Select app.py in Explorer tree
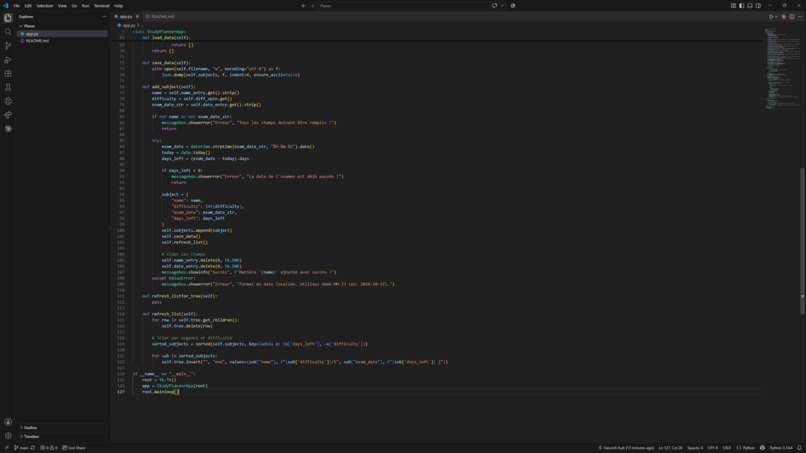 click(62, 33)
